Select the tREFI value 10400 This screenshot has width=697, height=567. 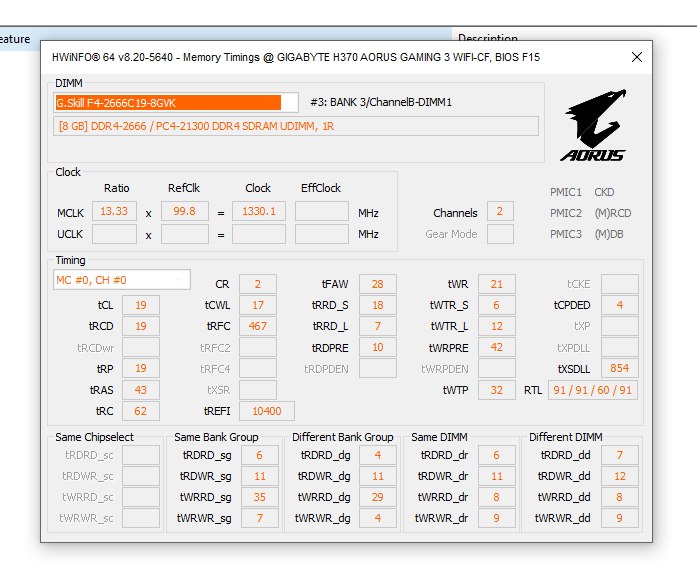pos(267,411)
